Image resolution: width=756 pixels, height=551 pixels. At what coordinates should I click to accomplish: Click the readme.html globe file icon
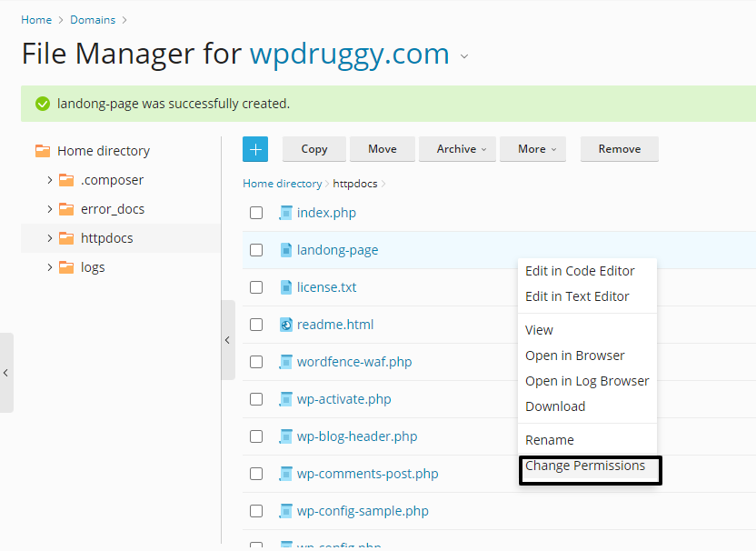pos(285,325)
